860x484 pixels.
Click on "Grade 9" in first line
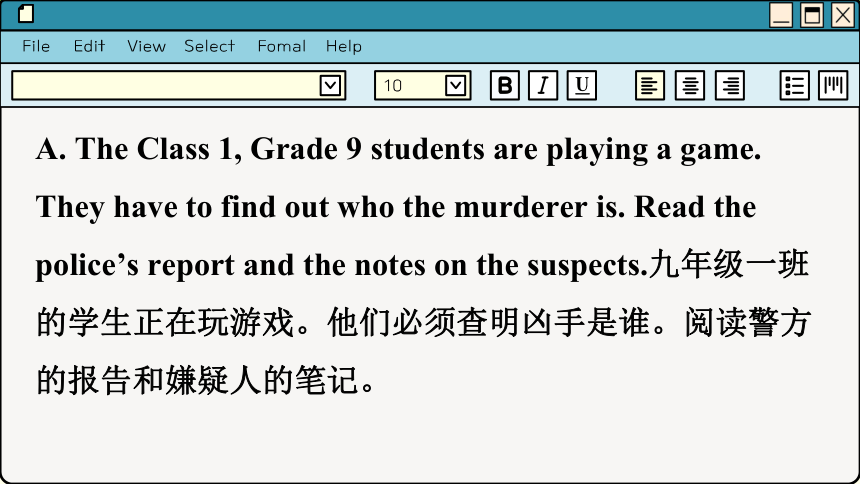click(x=306, y=149)
